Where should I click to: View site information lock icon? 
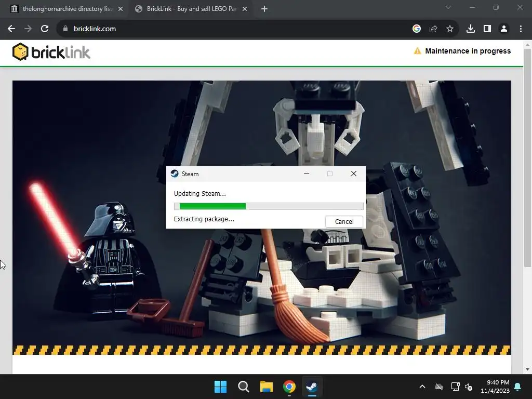[65, 29]
